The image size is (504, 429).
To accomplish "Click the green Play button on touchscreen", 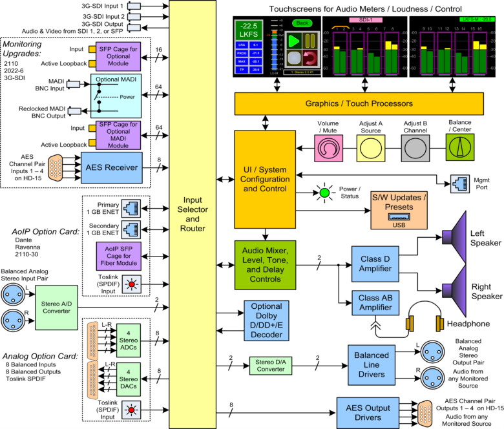I will (x=293, y=41).
